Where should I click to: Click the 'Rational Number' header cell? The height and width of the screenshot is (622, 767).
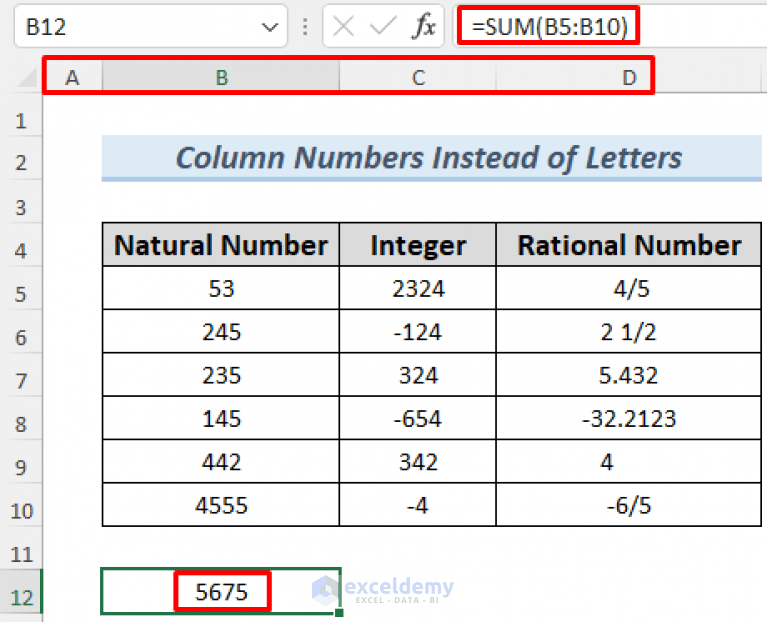pos(629,244)
